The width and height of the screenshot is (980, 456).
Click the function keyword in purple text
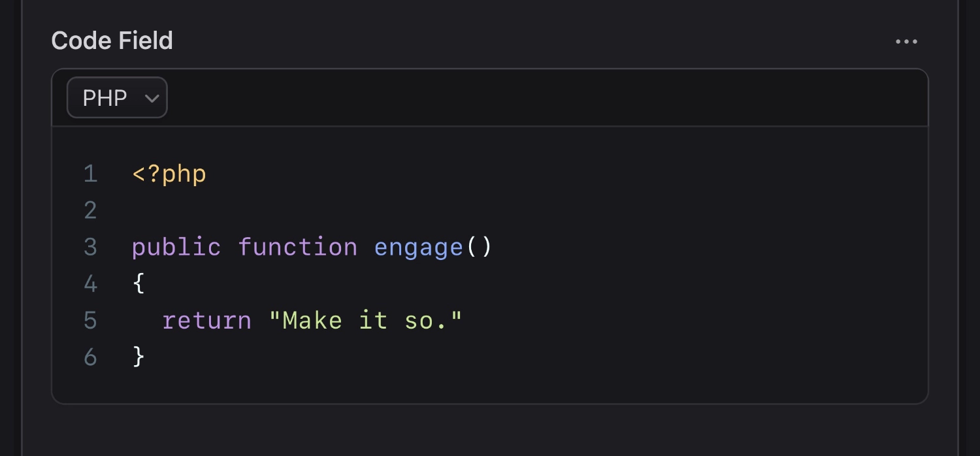[x=298, y=246]
